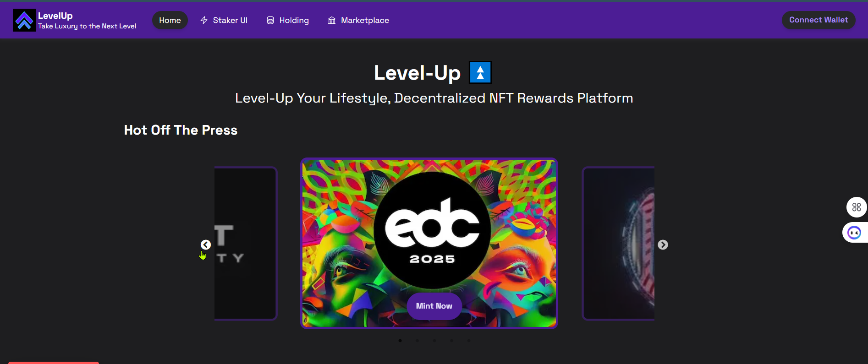868x364 pixels.
Task: Select the third carousel pagination dot
Action: 434,341
